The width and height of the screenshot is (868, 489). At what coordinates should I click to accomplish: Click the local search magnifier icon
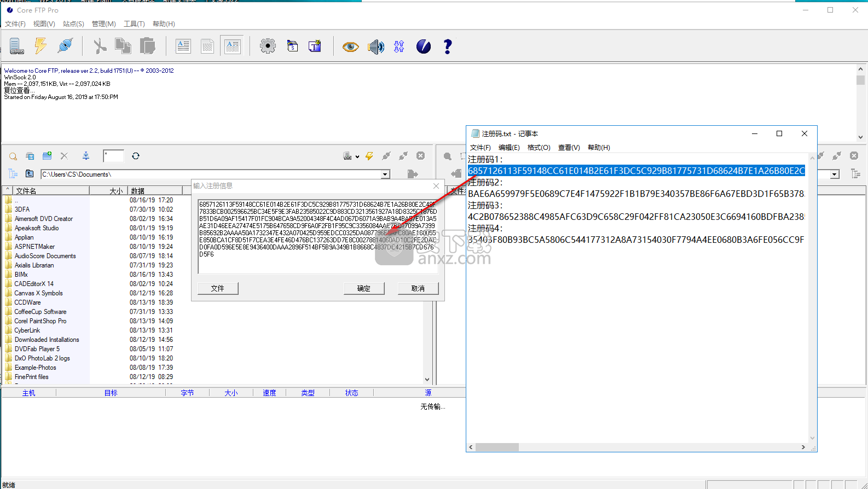(13, 156)
